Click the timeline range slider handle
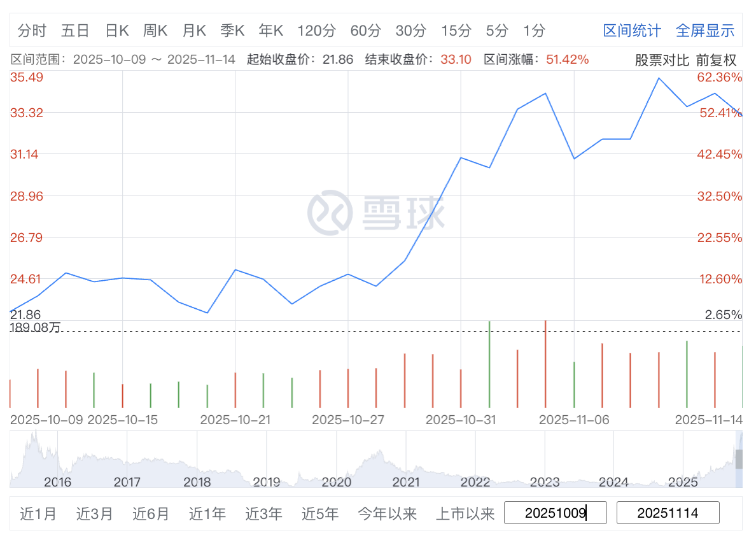 coord(739,458)
